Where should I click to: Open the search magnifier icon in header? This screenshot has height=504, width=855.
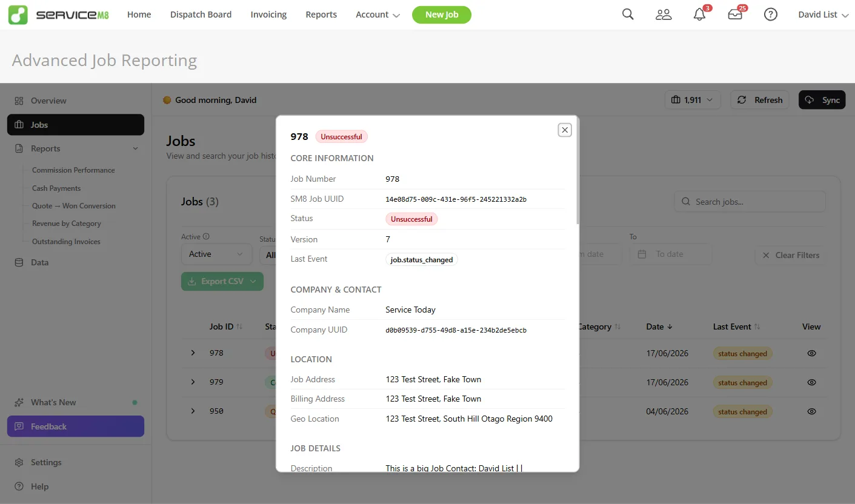click(628, 15)
